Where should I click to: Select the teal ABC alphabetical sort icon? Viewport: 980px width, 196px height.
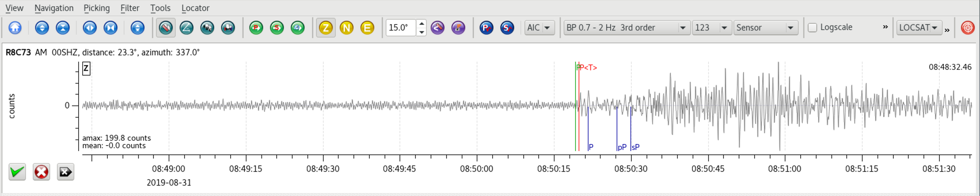[207, 28]
